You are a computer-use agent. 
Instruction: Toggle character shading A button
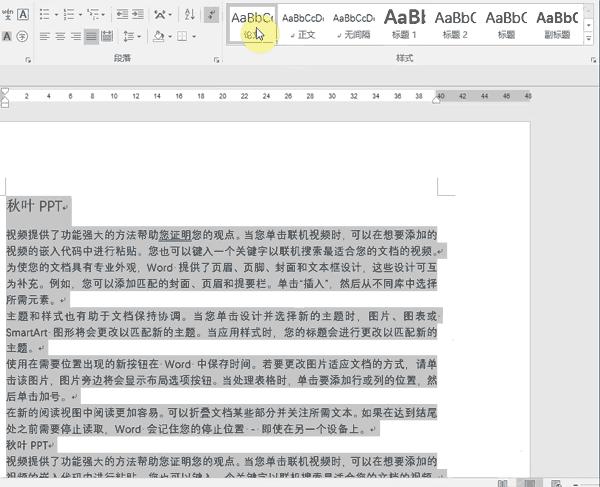[7, 36]
